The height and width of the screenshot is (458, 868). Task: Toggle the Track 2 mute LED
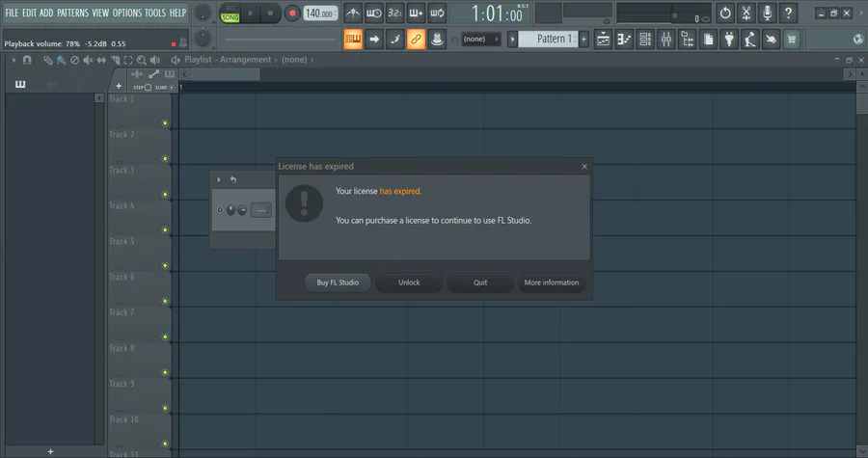point(165,159)
